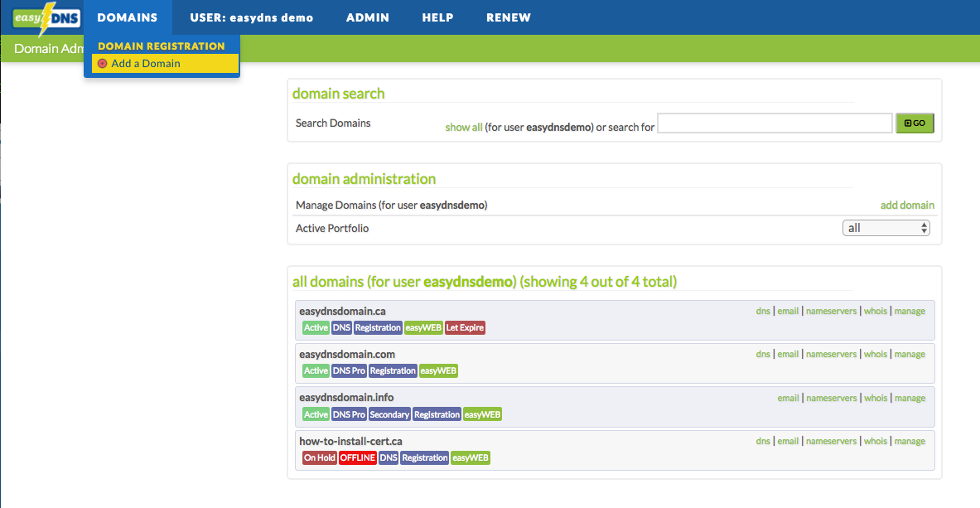The image size is (980, 508).
Task: Click manage for easydnsdomain.com
Action: pos(910,354)
